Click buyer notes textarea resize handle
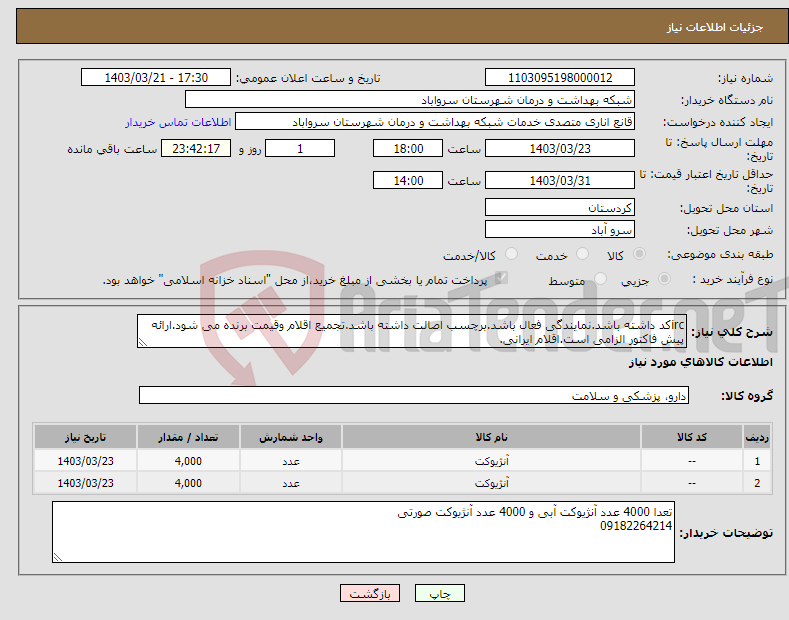This screenshot has width=789, height=620. 57,558
